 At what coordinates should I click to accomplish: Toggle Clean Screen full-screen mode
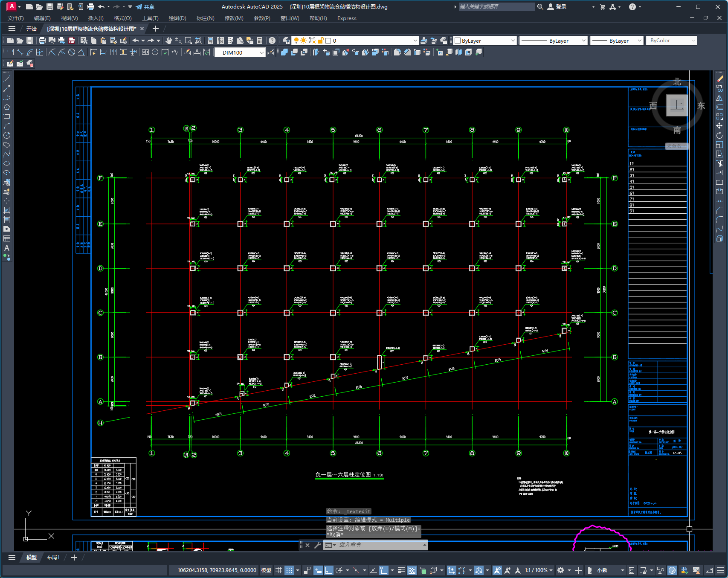709,570
